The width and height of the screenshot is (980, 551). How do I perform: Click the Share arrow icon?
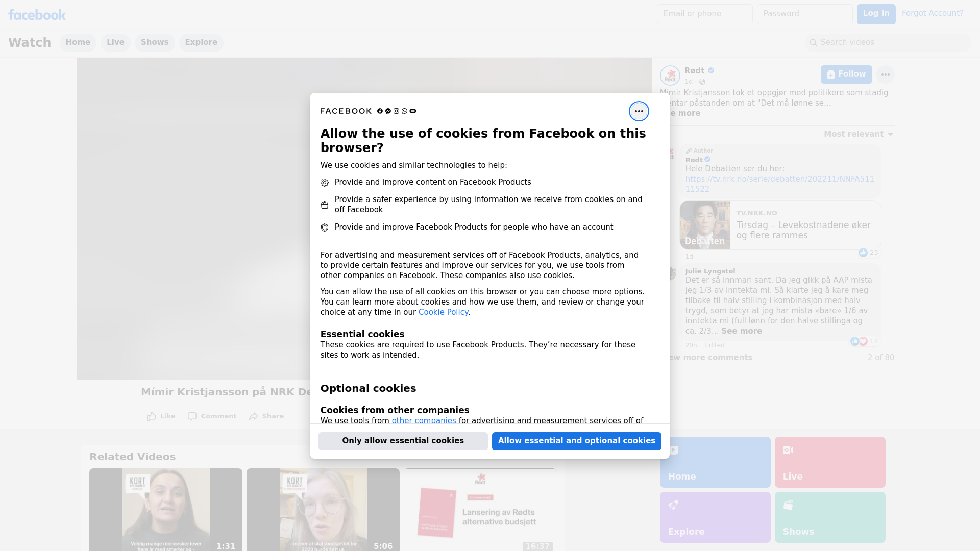click(254, 416)
